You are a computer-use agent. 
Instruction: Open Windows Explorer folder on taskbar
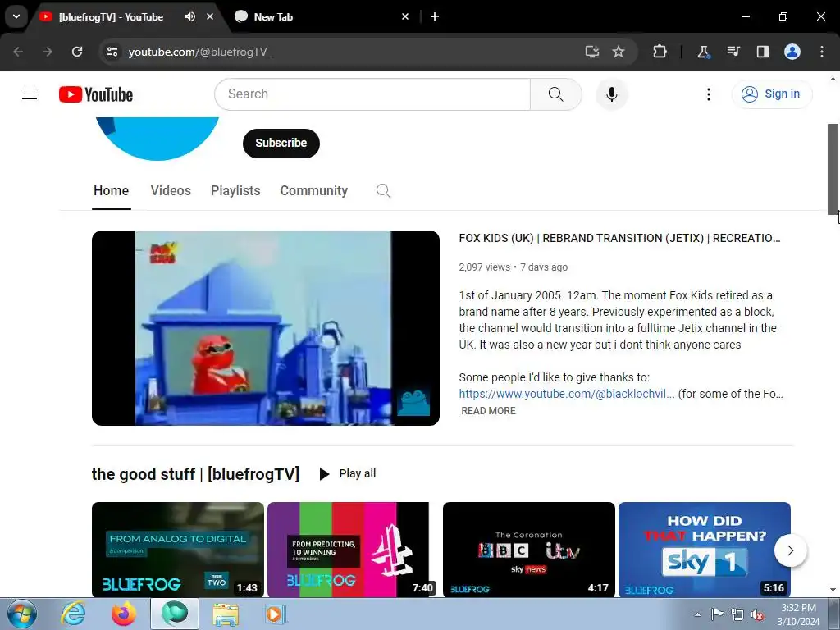point(226,614)
